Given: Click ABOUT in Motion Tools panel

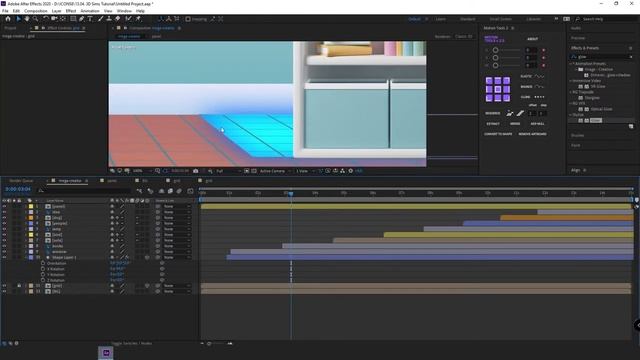Looking at the screenshot, I should point(532,39).
